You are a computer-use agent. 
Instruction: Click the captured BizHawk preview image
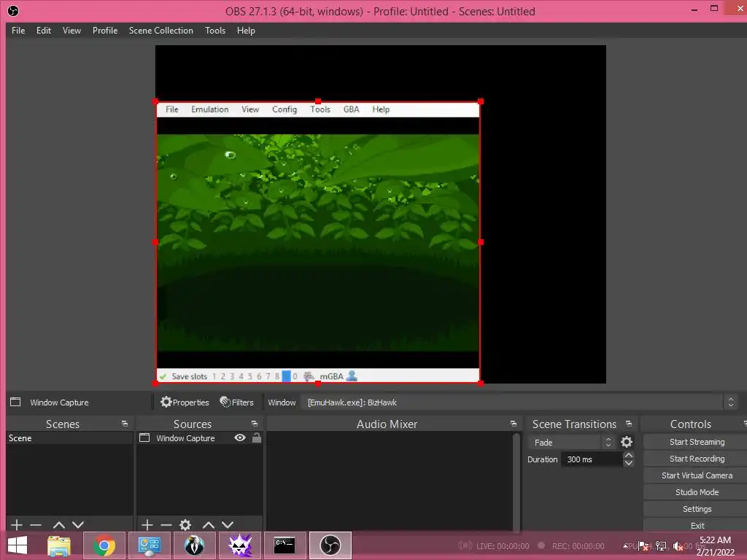click(318, 242)
